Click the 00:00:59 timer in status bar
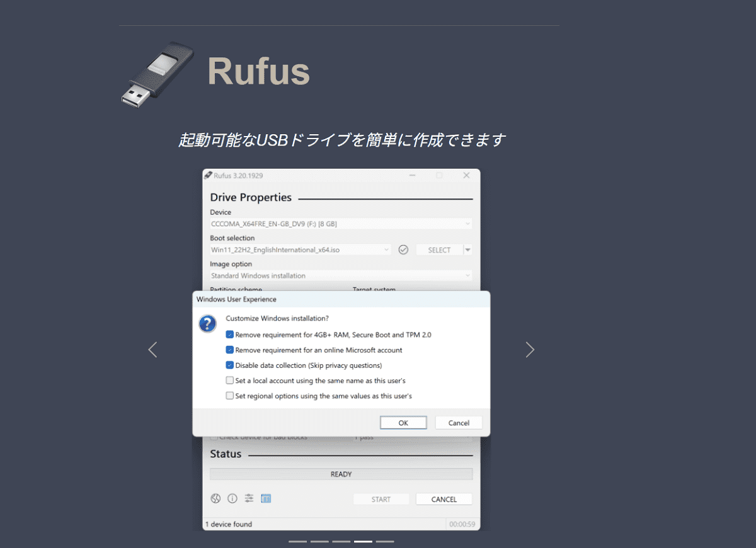 tap(462, 524)
